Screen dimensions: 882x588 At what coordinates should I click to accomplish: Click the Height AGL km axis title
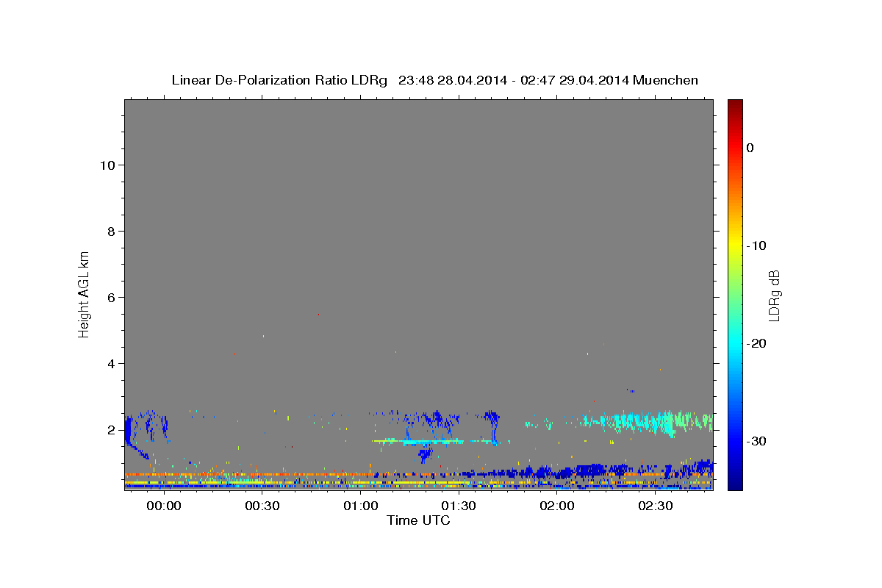(84, 293)
